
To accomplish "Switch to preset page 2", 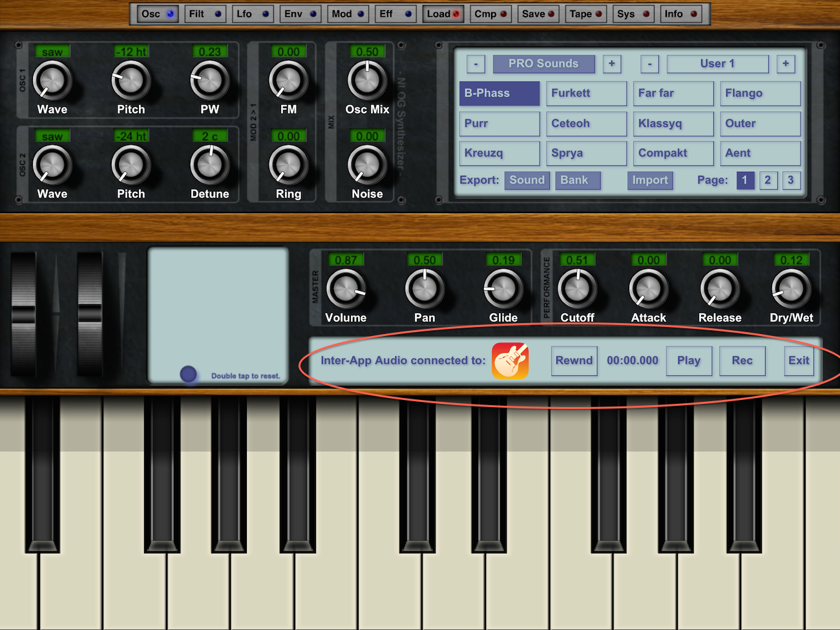I will pyautogui.click(x=768, y=180).
